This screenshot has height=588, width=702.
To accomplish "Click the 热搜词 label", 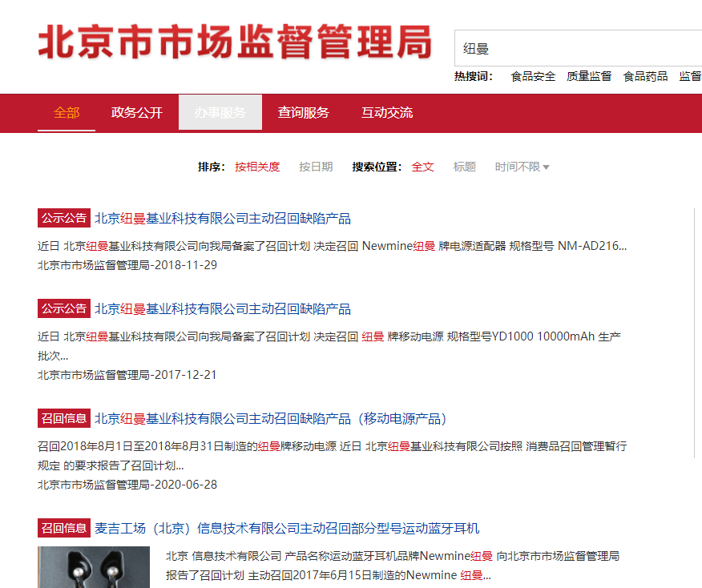I will coord(474,77).
